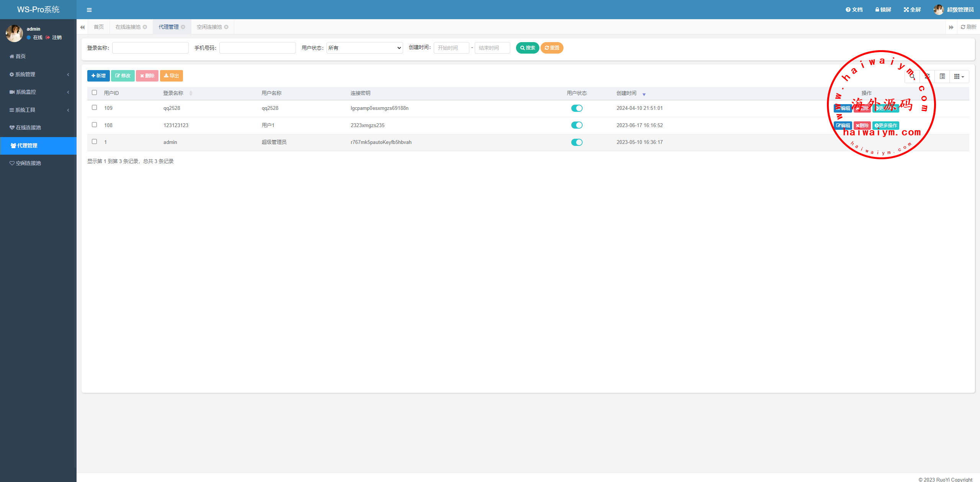Click the card view toggle icon

click(x=942, y=77)
